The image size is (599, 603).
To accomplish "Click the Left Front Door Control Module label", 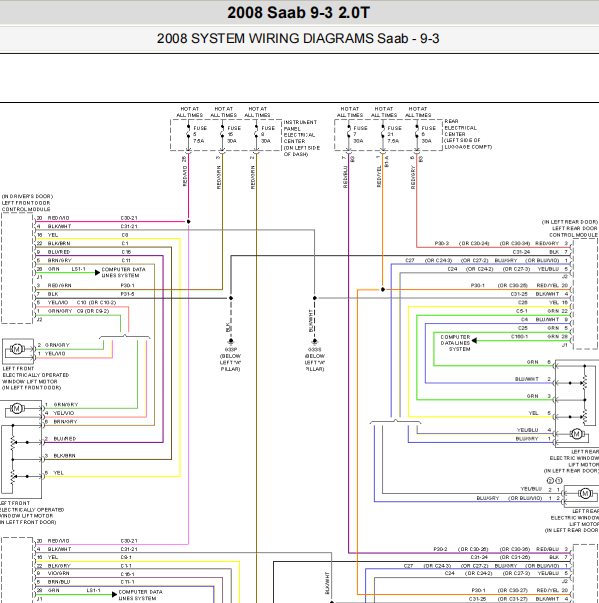I will click(x=27, y=203).
